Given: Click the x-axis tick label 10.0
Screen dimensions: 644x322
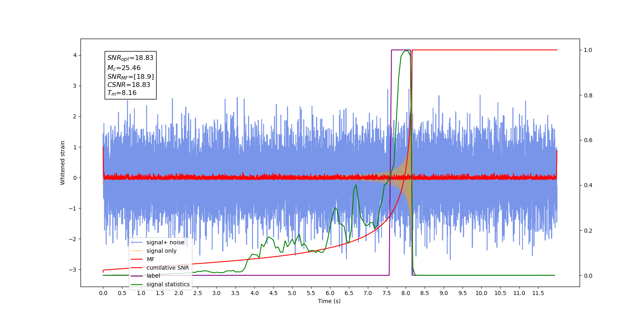Looking at the screenshot, I should [x=481, y=293].
